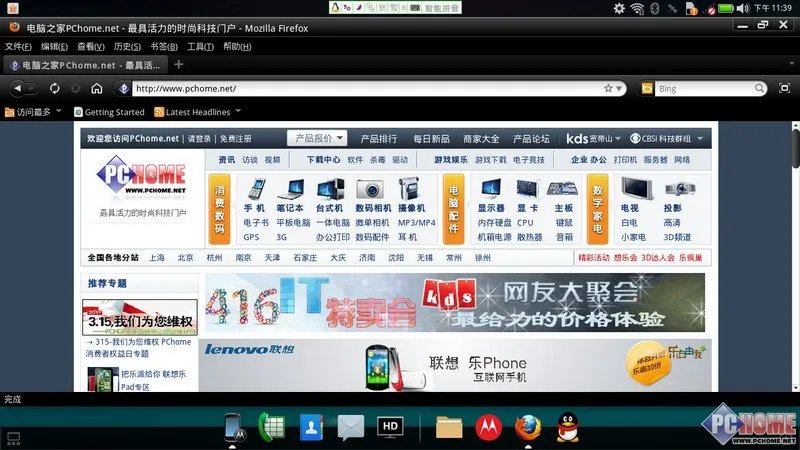Click the Bing search input field

(x=705, y=88)
